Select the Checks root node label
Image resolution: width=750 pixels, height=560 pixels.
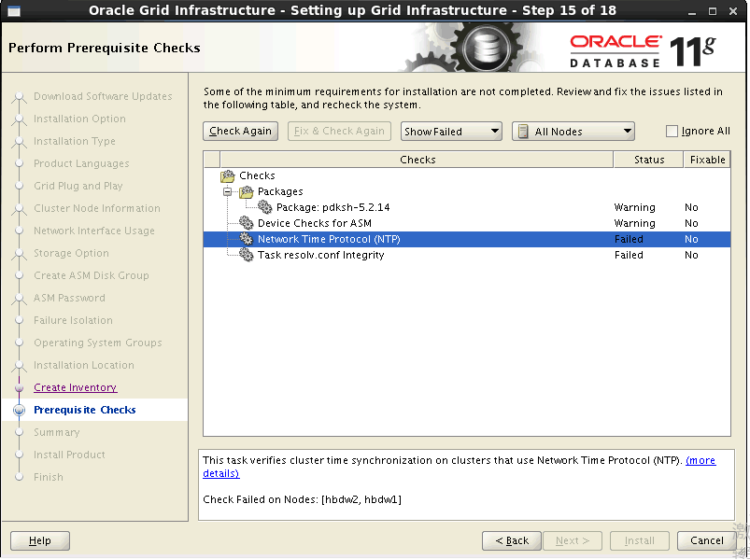(258, 175)
